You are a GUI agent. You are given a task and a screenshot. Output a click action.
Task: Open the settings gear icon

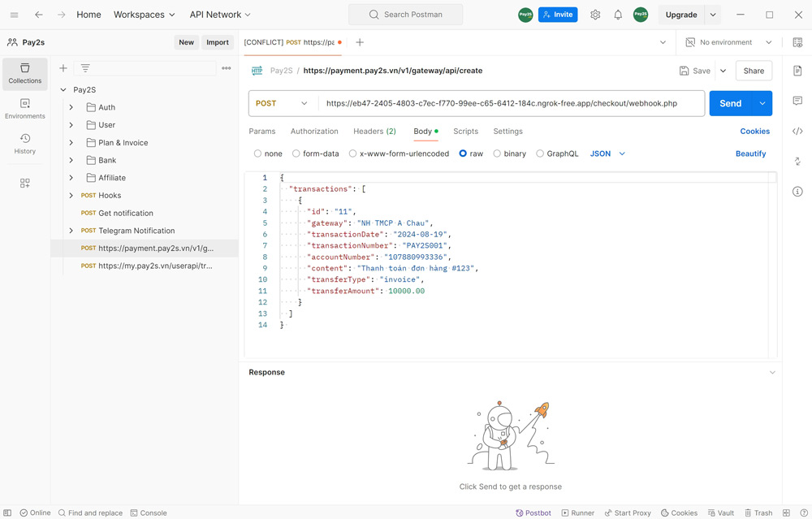click(595, 15)
